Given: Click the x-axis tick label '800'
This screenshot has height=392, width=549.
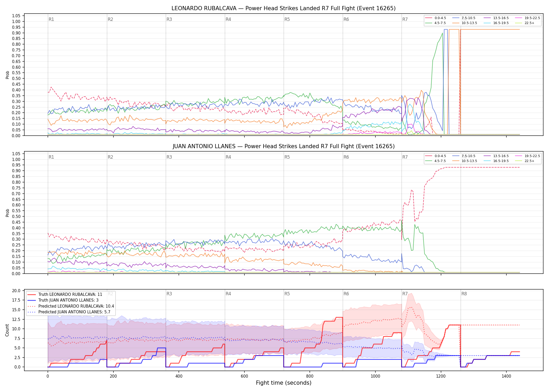Looking at the screenshot, I should 310,376.
